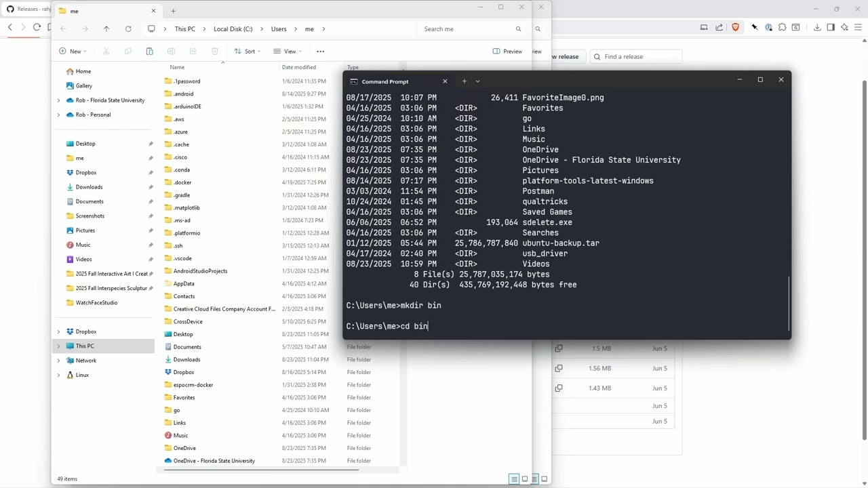The height and width of the screenshot is (488, 868).
Task: Expand the Network node in navigation pane
Action: click(x=58, y=361)
